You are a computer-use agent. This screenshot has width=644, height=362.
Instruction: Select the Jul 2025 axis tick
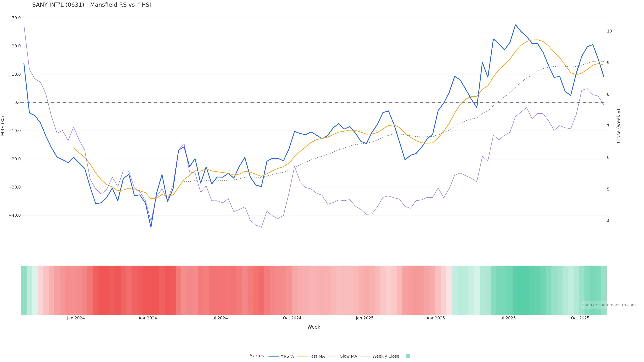(x=507, y=318)
